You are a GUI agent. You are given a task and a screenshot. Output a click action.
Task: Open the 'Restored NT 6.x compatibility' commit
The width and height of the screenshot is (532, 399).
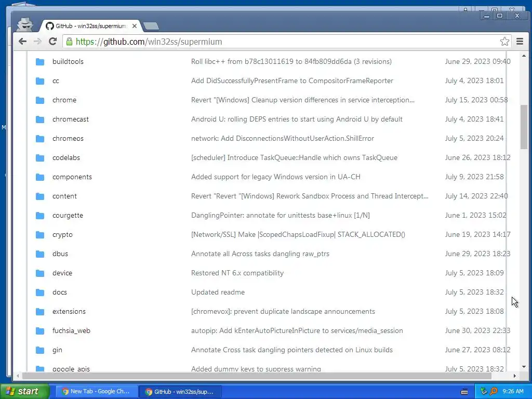[x=237, y=273]
